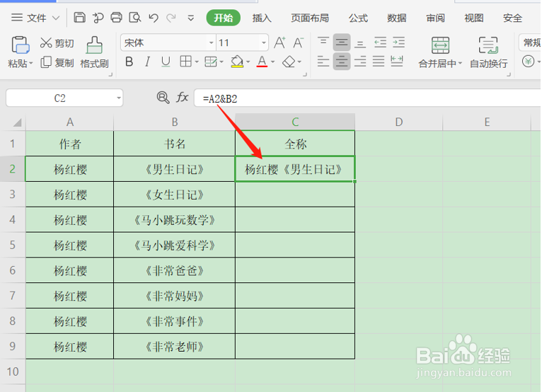Select cell B9 《非常老师》
Viewport: 542px width, 392px height.
pos(174,347)
